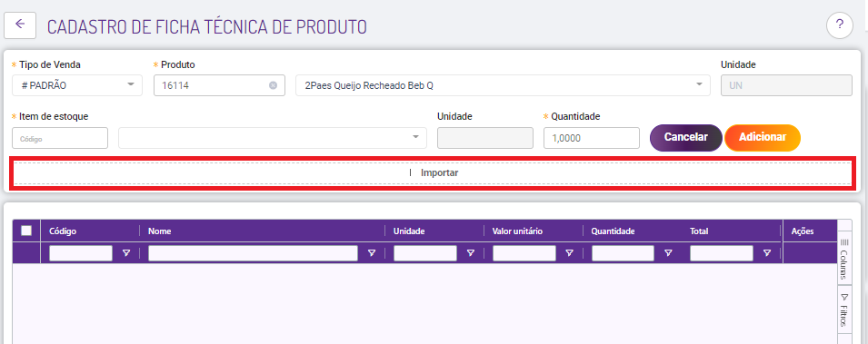868x344 pixels.
Task: Focus the Quantidade field showing 1,0000
Action: (591, 138)
